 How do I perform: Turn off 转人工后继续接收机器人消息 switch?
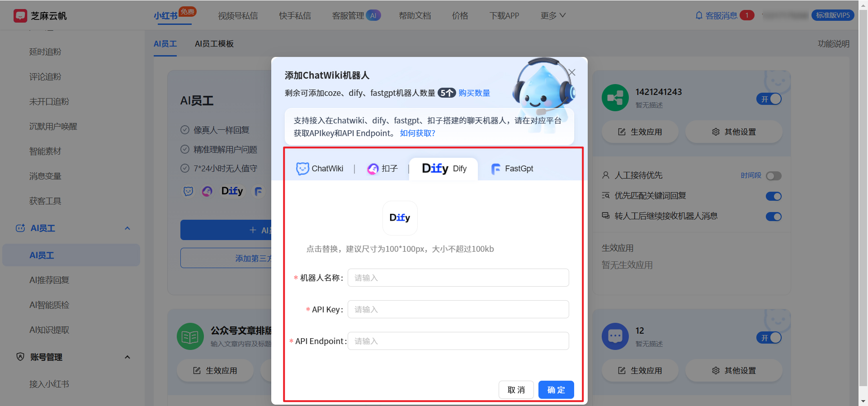tap(774, 217)
